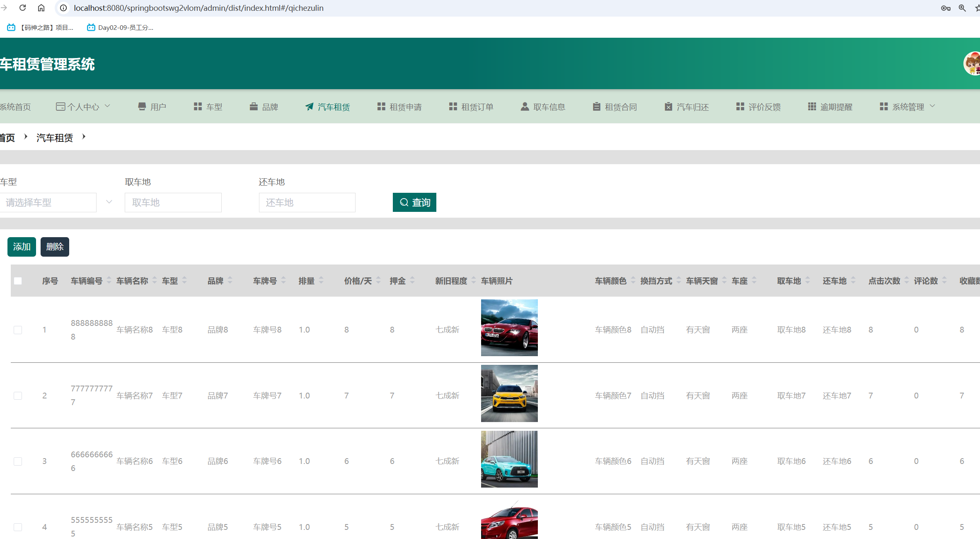This screenshot has height=539, width=980.
Task: Check the checkbox for row 3
Action: click(x=18, y=461)
